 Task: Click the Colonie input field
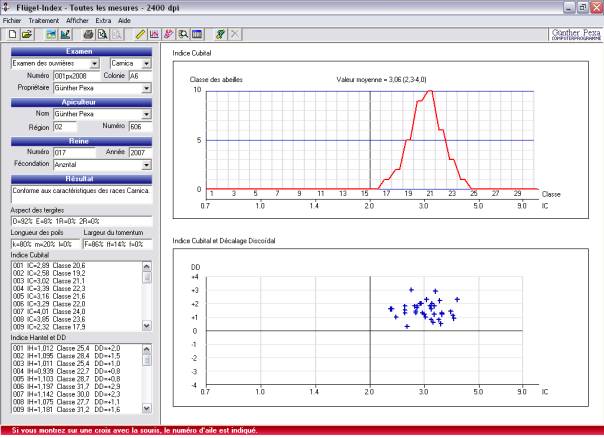point(139,75)
